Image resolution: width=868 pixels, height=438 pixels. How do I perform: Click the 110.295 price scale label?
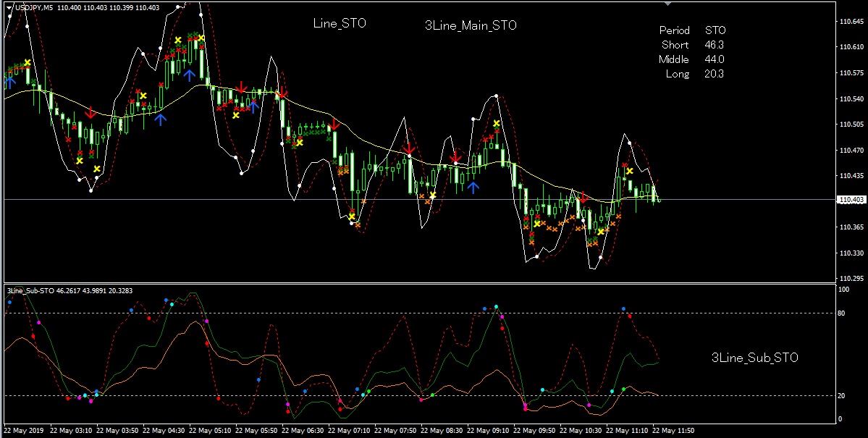tap(852, 279)
